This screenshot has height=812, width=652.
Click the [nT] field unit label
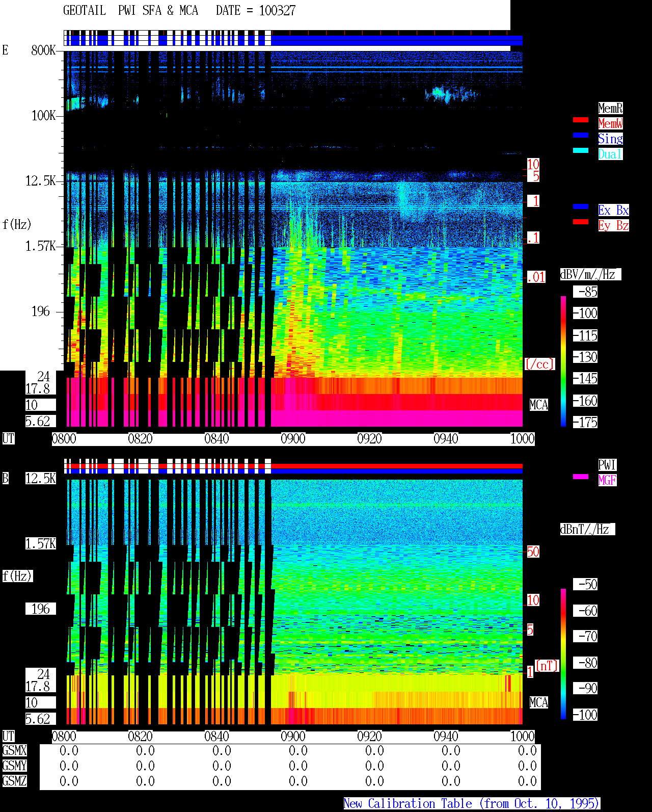point(547,666)
